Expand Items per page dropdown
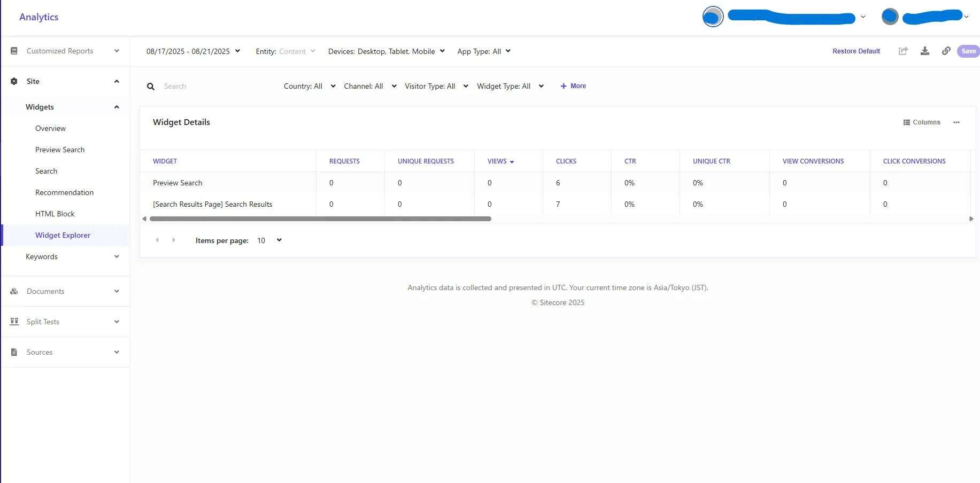Screen dimensions: 980x483 [x=269, y=240]
